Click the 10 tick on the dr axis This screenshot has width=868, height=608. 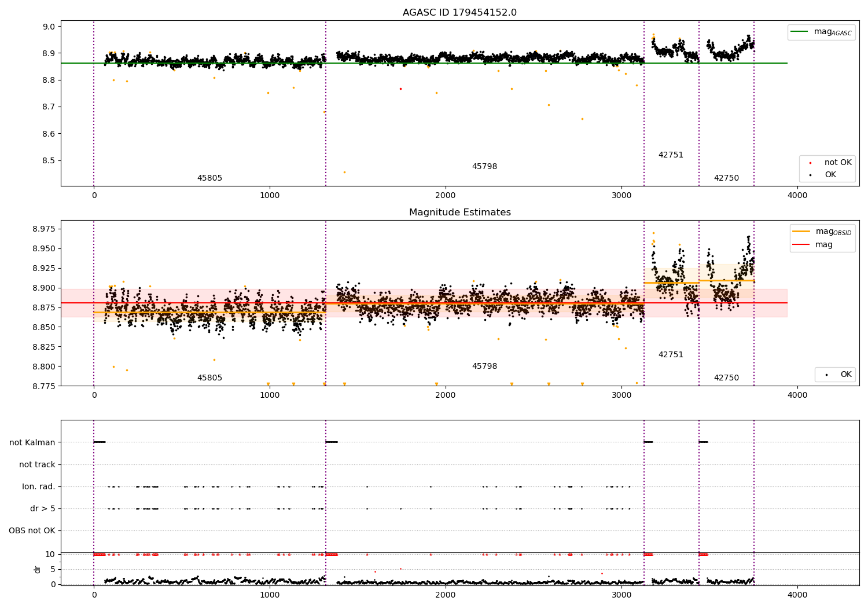click(50, 554)
